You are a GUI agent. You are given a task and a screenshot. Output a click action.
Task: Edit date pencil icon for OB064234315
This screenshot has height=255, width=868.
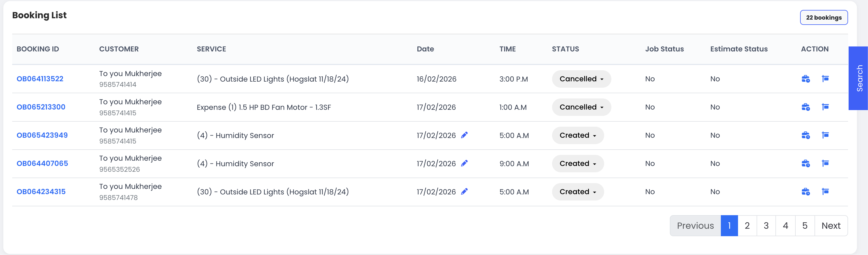click(464, 192)
